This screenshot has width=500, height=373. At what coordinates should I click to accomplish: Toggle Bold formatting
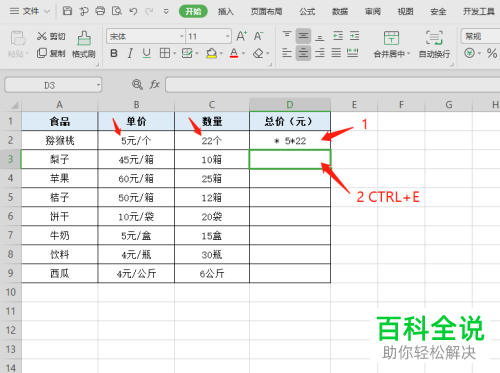(114, 53)
